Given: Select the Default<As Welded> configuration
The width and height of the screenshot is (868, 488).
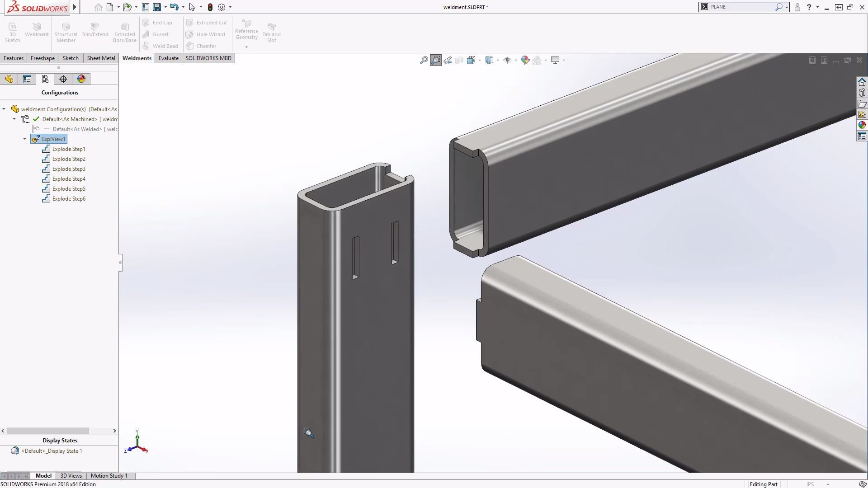Looking at the screenshot, I should [75, 129].
